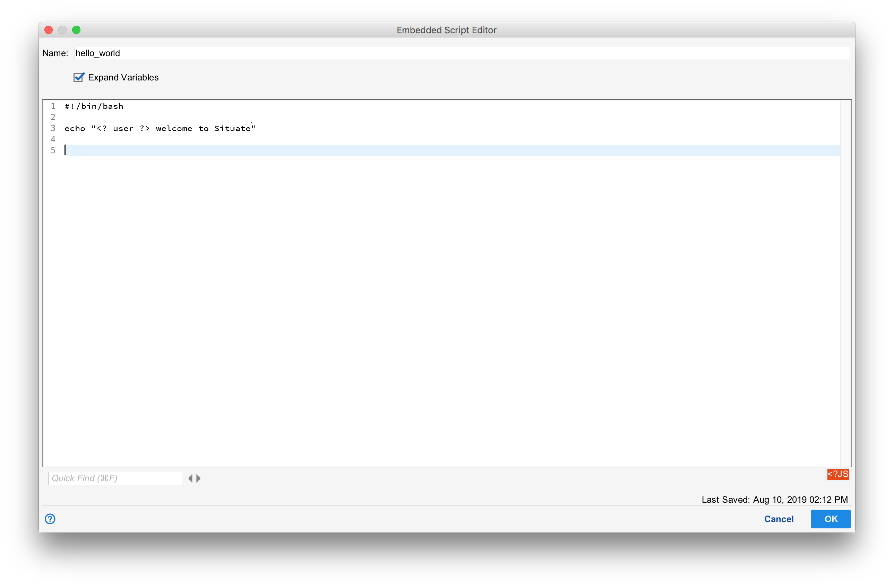Click the yellow minimize window button
The width and height of the screenshot is (894, 588).
click(x=62, y=30)
